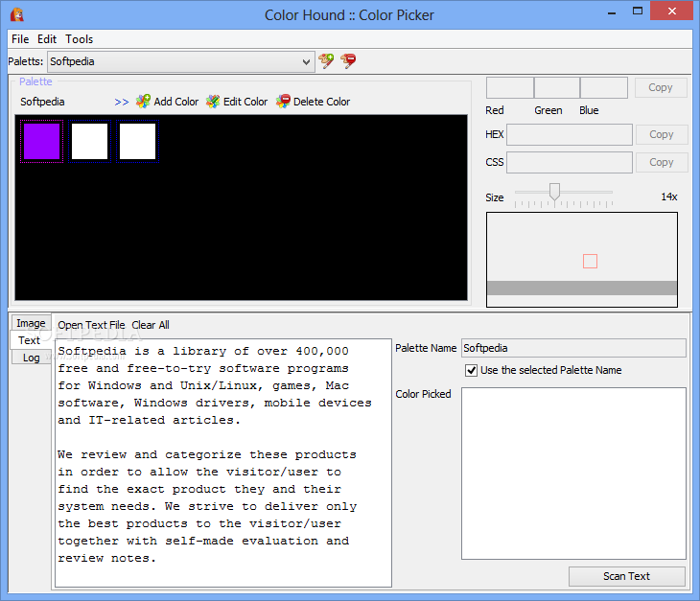Screen dimensions: 700x601
Task: Click the Add Color icon
Action: tap(143, 102)
